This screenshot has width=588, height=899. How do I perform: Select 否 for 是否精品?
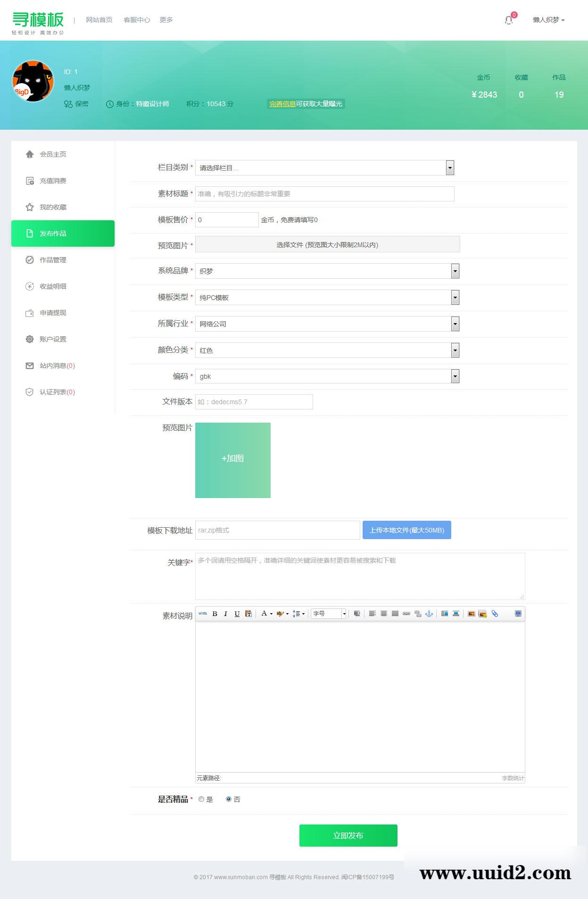[x=229, y=799]
